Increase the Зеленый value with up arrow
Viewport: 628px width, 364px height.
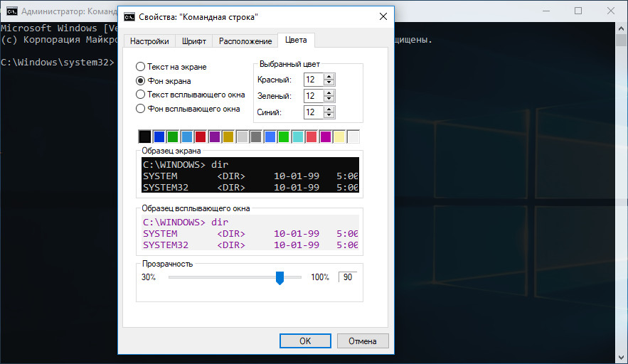329,93
